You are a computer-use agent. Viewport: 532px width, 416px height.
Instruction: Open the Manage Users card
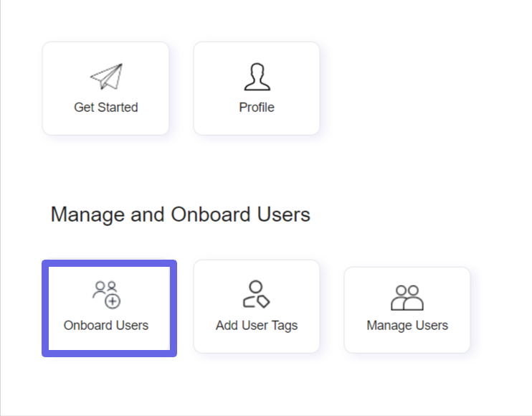click(x=407, y=310)
